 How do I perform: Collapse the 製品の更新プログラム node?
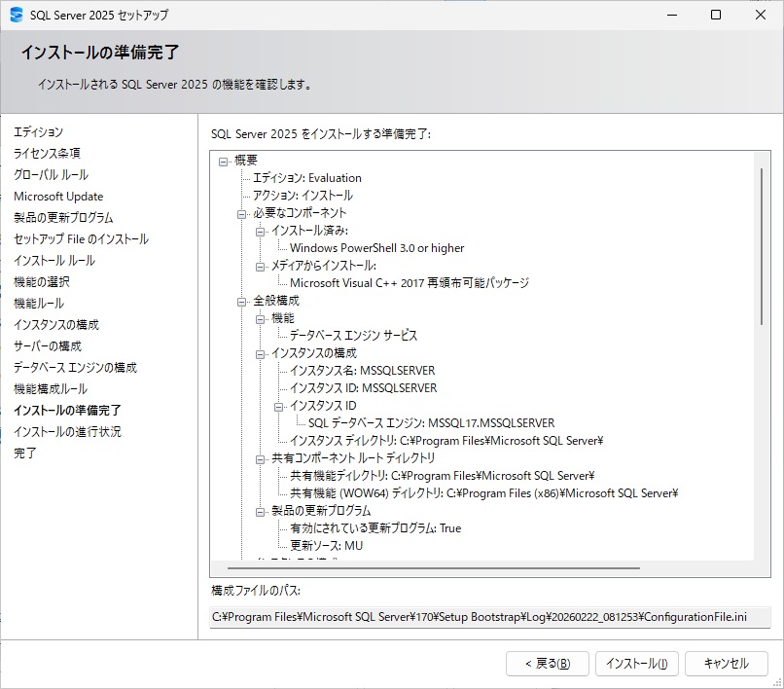click(259, 510)
